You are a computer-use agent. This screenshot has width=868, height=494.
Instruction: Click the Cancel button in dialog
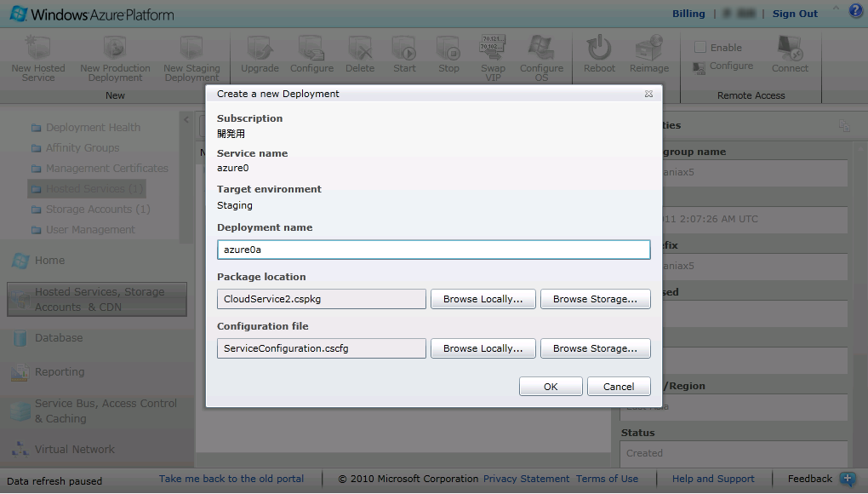click(619, 387)
